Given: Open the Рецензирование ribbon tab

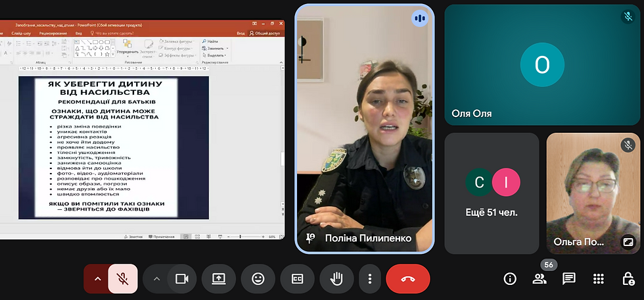Looking at the screenshot, I should coord(53,34).
